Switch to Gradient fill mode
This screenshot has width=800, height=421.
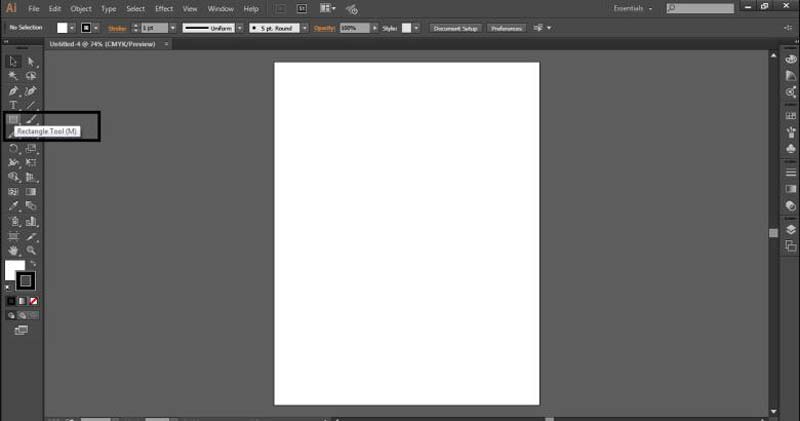23,300
